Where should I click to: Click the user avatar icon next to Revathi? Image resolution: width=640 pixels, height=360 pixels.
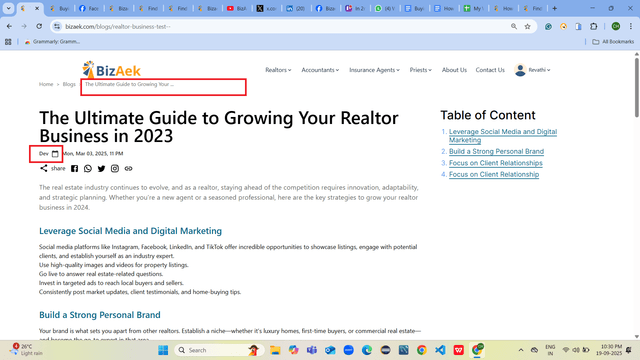520,70
